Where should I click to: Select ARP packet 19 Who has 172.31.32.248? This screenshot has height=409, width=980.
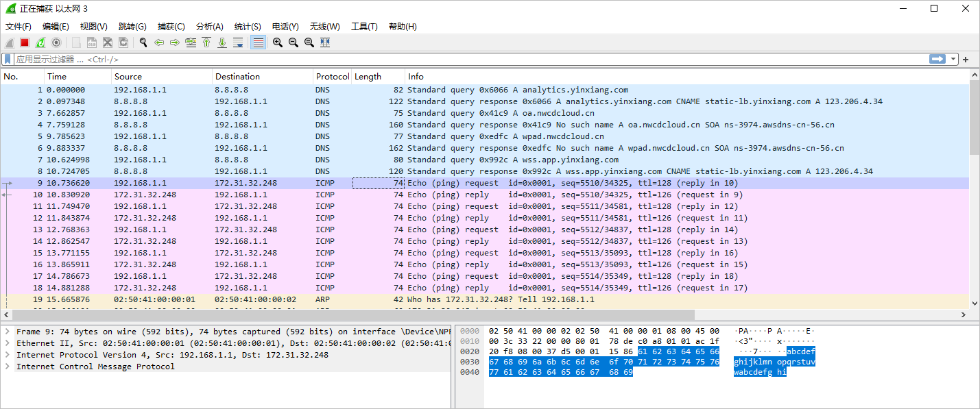pyautogui.click(x=485, y=299)
